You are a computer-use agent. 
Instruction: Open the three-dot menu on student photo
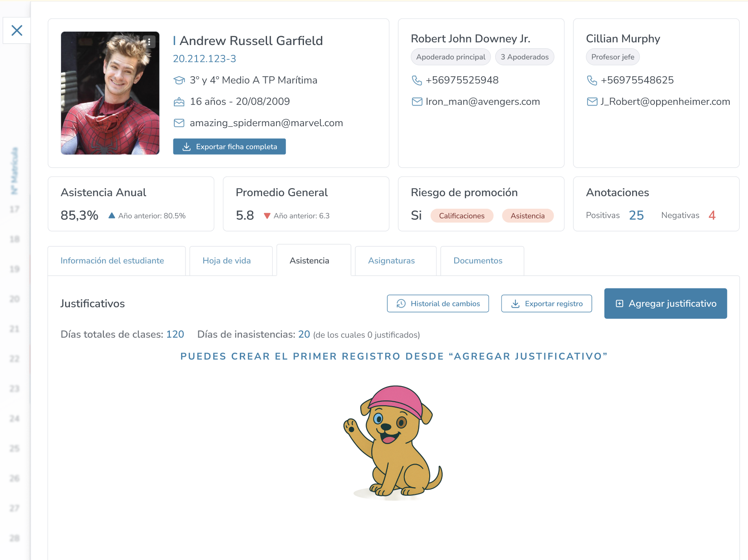149,42
